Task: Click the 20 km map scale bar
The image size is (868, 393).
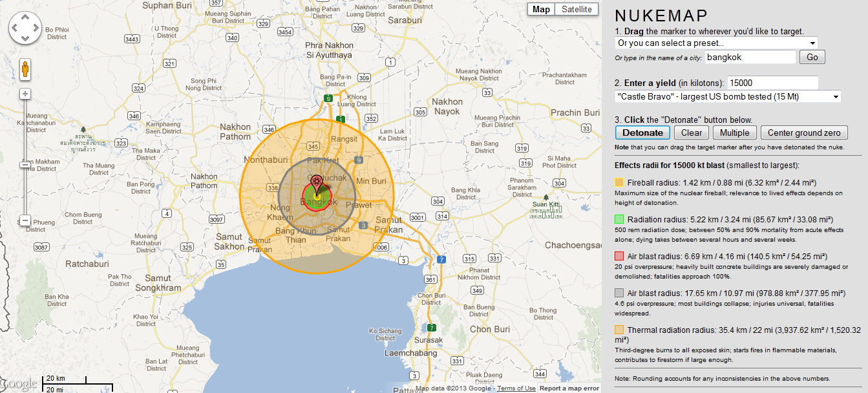Action: (64, 379)
